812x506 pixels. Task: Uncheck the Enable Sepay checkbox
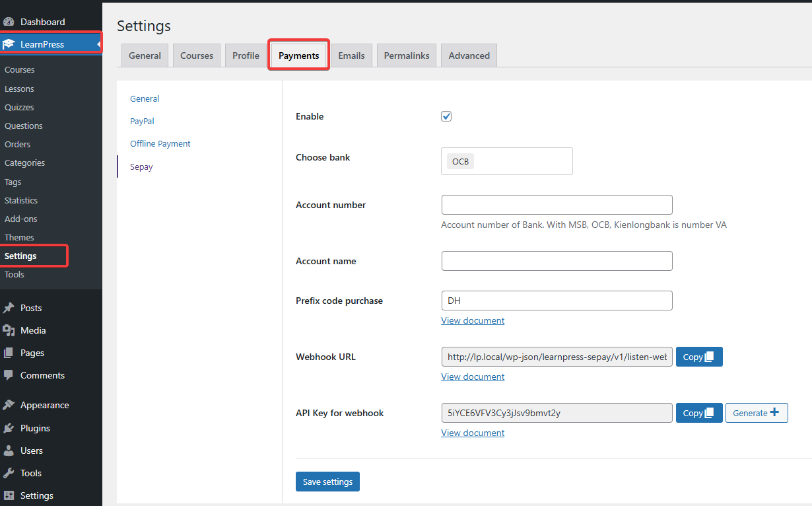pos(446,116)
